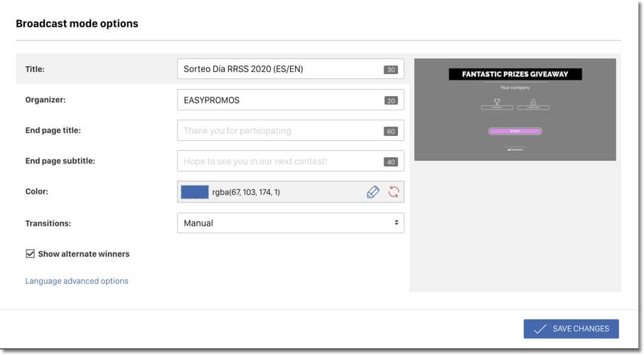Click the Show alternate winners label text
This screenshot has height=355, width=644.
(x=84, y=254)
